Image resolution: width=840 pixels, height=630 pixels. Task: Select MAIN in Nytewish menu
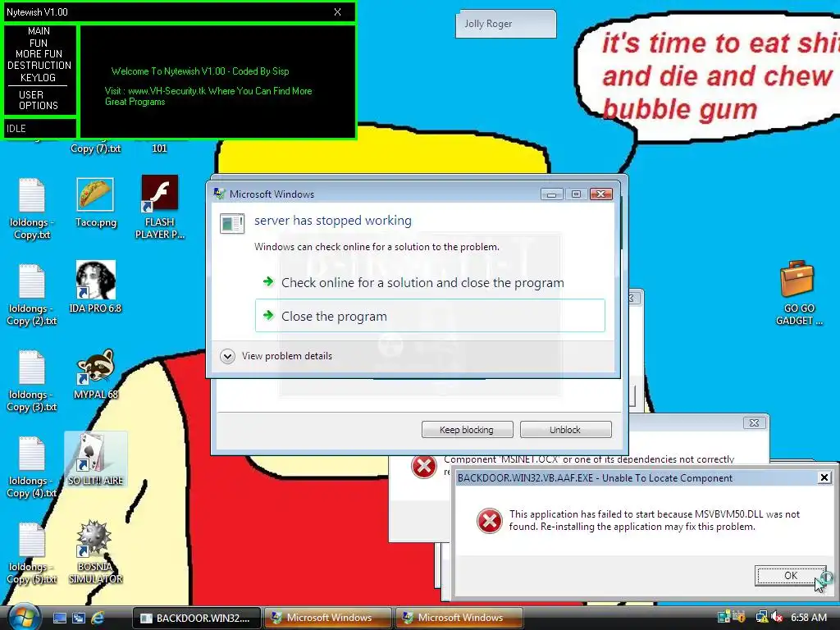[39, 31]
